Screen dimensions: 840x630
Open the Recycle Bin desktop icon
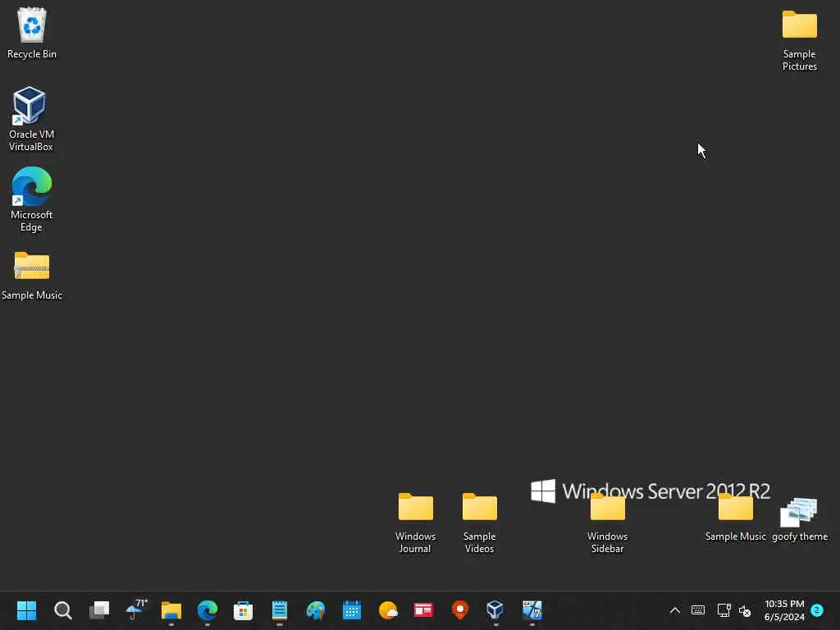[x=32, y=25]
